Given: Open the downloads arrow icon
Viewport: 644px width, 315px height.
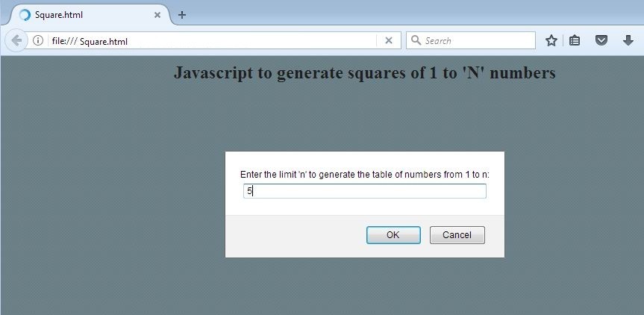Looking at the screenshot, I should click(628, 40).
